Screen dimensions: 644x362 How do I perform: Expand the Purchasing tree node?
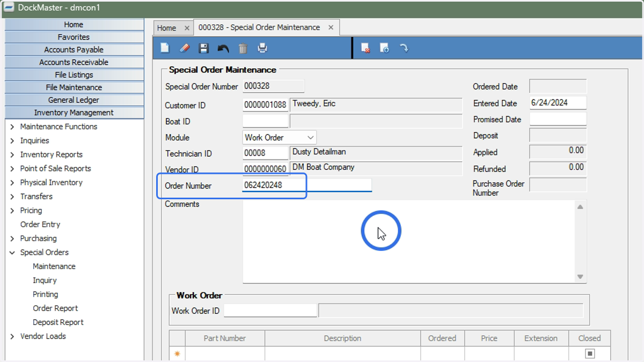12,238
